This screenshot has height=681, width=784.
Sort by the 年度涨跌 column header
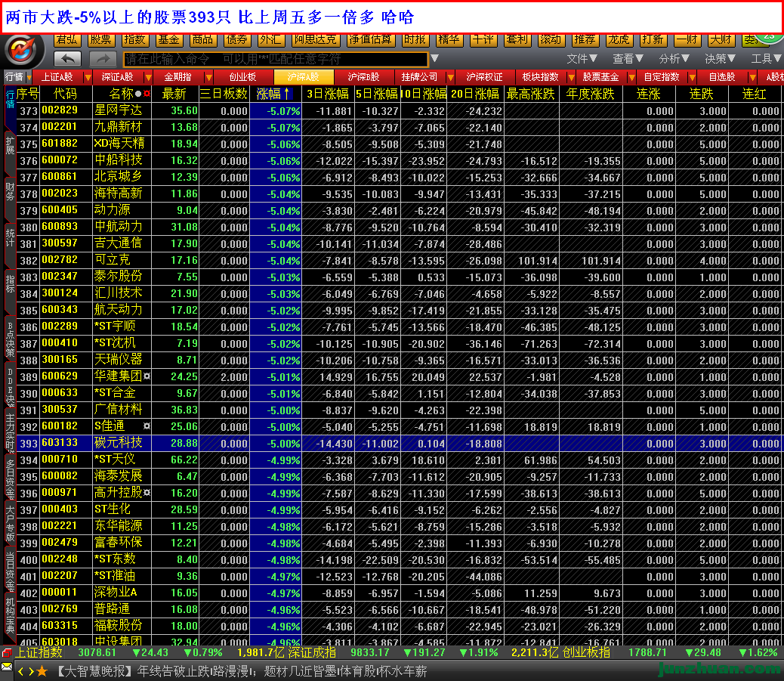590,94
